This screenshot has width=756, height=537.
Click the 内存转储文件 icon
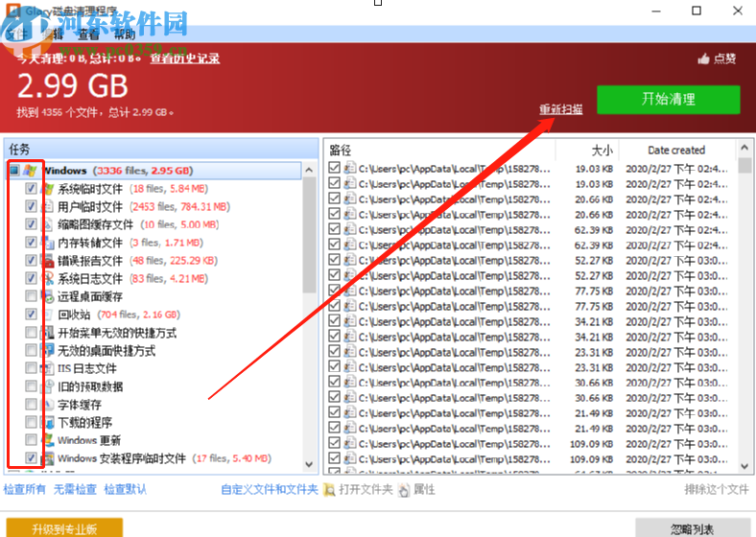[47, 243]
